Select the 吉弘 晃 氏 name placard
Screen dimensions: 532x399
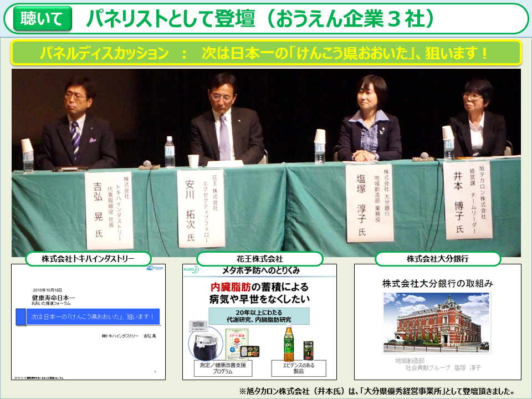[109, 210]
